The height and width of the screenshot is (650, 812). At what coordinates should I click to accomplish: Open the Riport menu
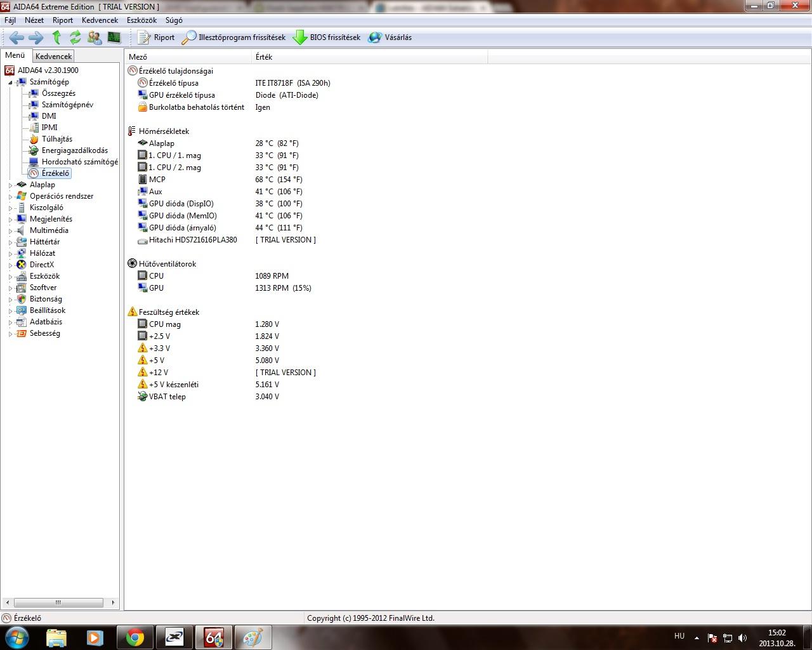click(x=63, y=20)
